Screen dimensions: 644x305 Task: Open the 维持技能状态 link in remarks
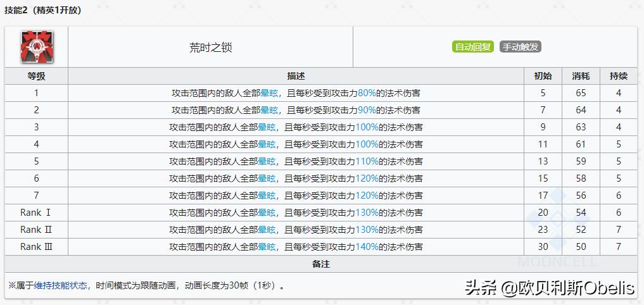(61, 286)
